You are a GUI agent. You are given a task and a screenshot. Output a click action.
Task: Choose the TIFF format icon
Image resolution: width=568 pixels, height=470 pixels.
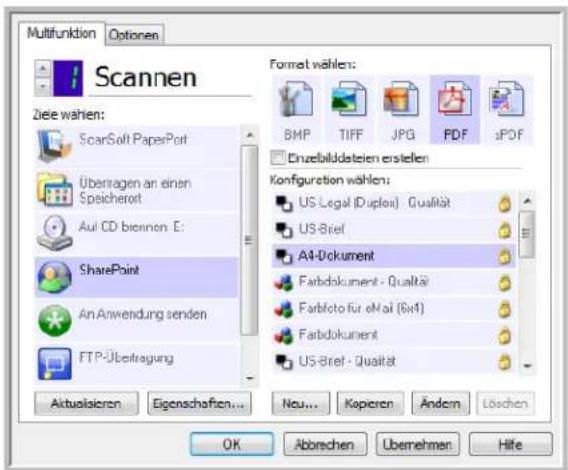[349, 100]
